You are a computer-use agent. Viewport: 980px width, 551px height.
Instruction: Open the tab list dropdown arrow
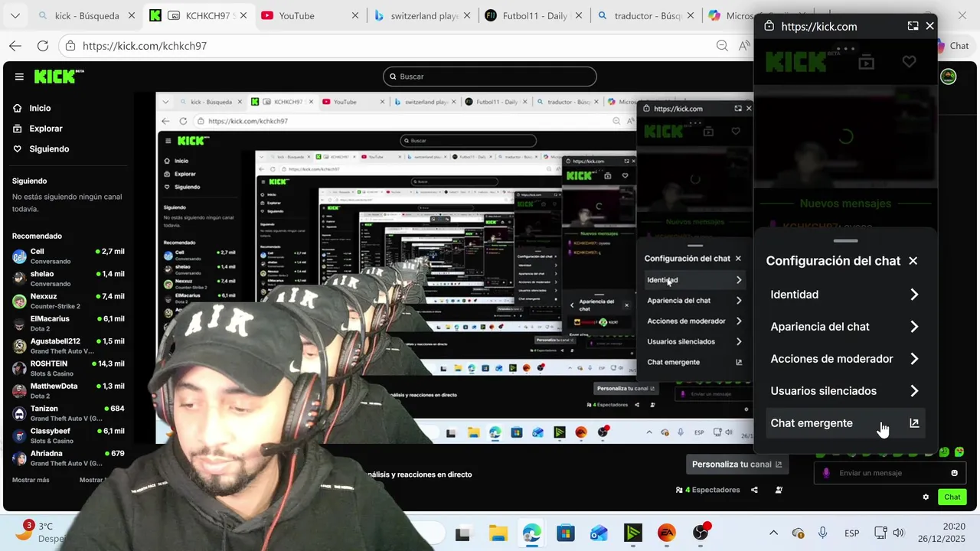click(15, 15)
